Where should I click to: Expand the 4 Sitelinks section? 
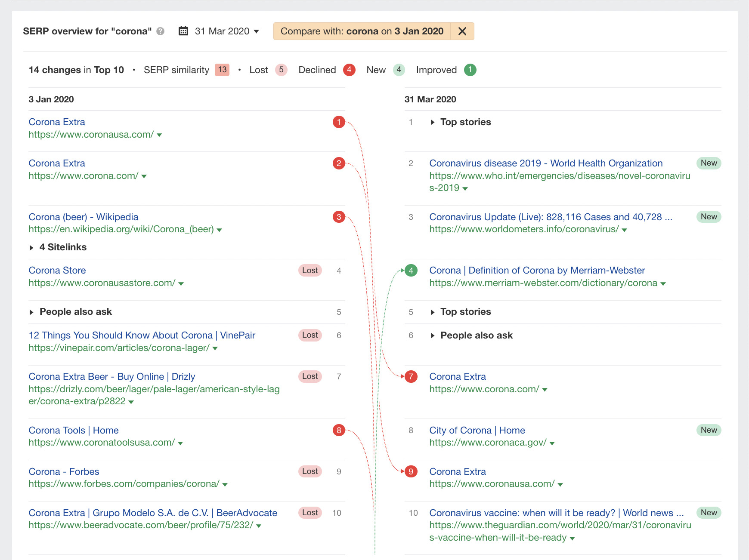[x=63, y=247]
